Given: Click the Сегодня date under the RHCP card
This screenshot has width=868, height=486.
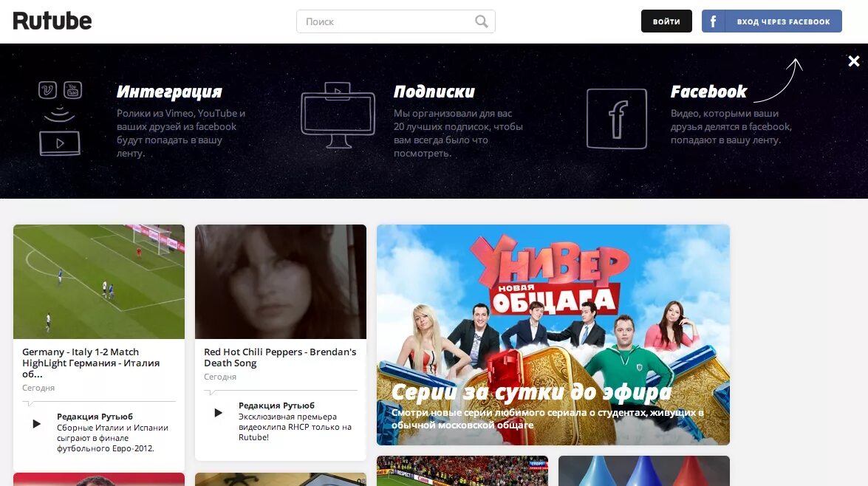Looking at the screenshot, I should [219, 377].
